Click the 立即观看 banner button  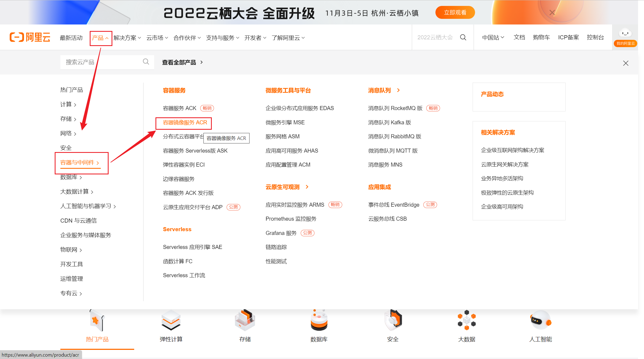pyautogui.click(x=455, y=13)
